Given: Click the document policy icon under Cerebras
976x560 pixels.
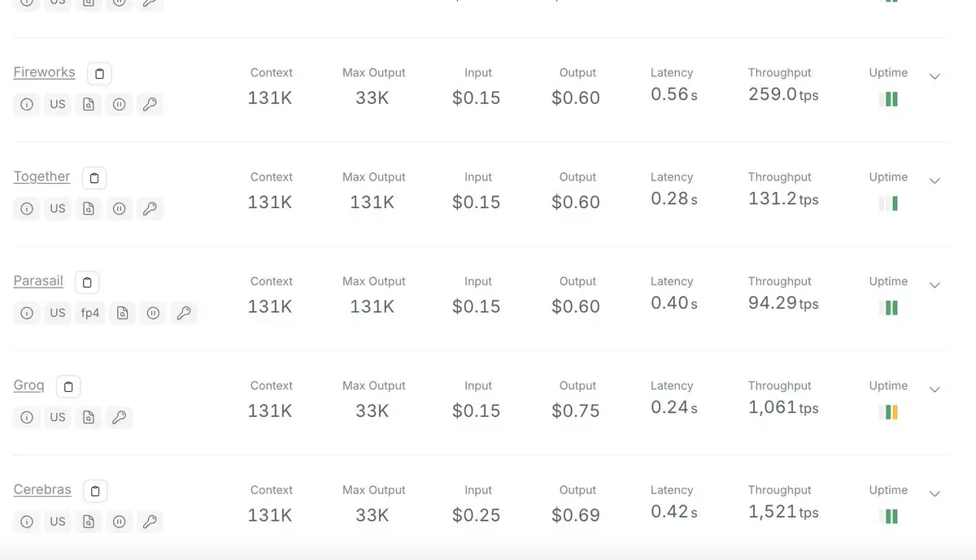Looking at the screenshot, I should [x=89, y=521].
